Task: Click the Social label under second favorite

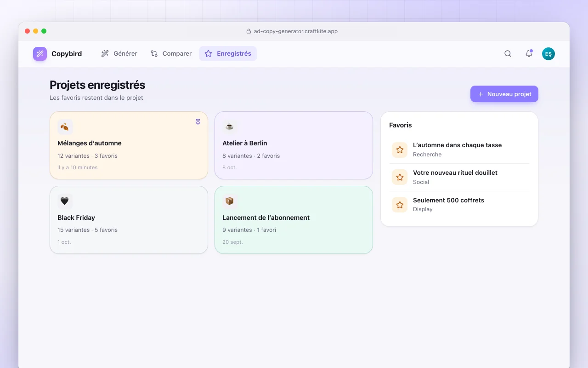Action: pyautogui.click(x=421, y=182)
